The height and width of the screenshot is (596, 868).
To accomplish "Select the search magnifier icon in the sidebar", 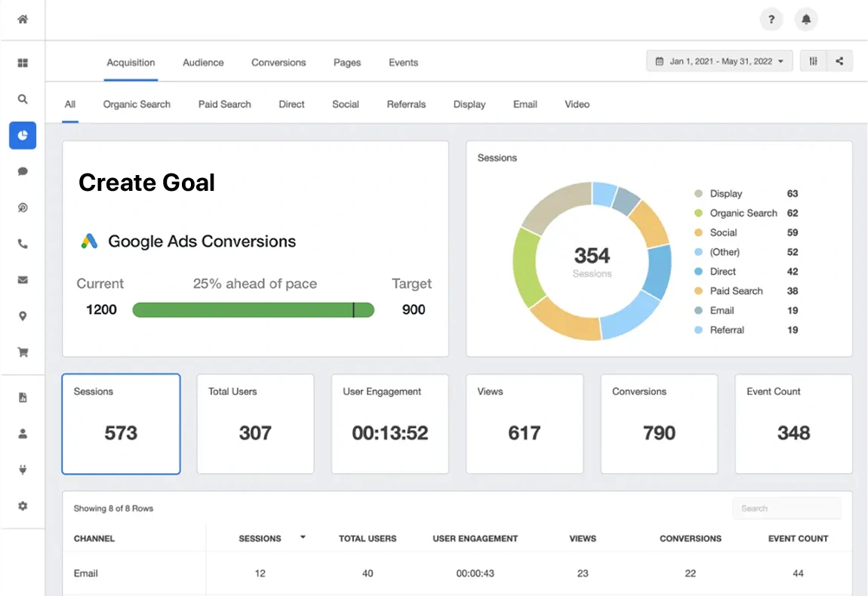I will (x=23, y=99).
